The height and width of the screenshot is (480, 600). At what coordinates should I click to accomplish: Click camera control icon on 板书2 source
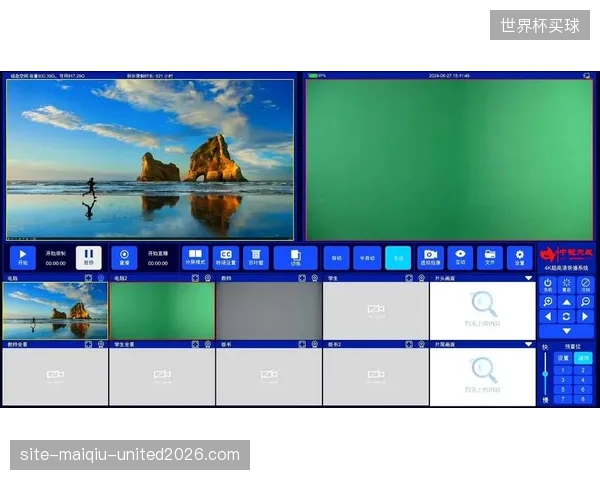[x=421, y=344]
